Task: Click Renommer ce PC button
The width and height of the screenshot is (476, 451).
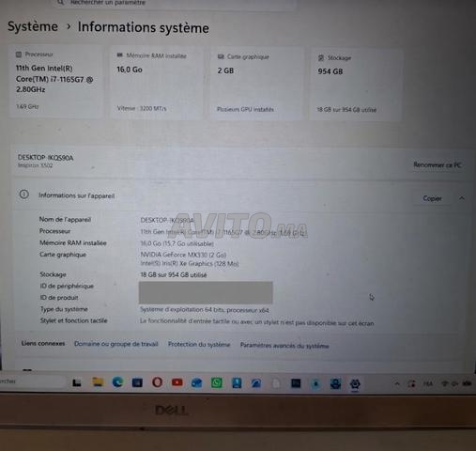Action: coord(438,164)
